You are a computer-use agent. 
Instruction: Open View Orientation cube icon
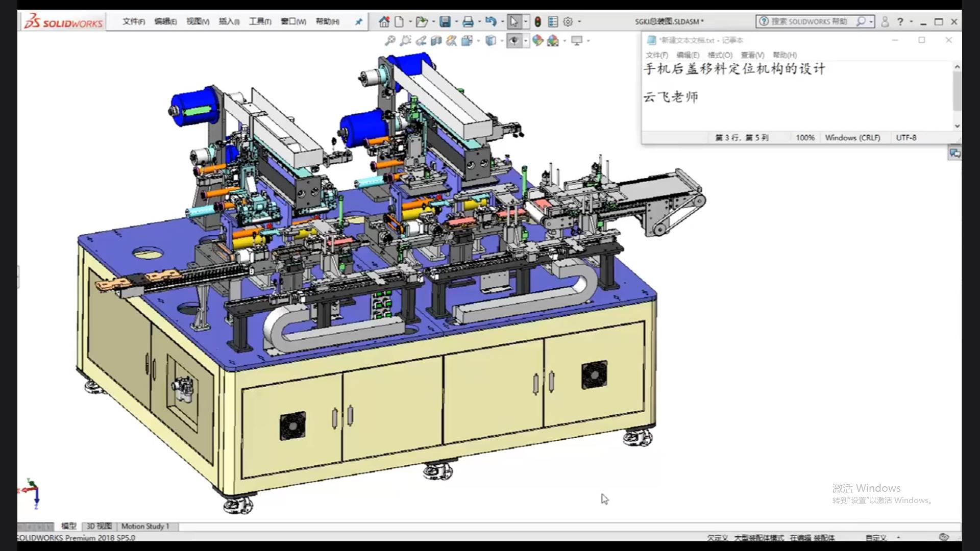(467, 40)
